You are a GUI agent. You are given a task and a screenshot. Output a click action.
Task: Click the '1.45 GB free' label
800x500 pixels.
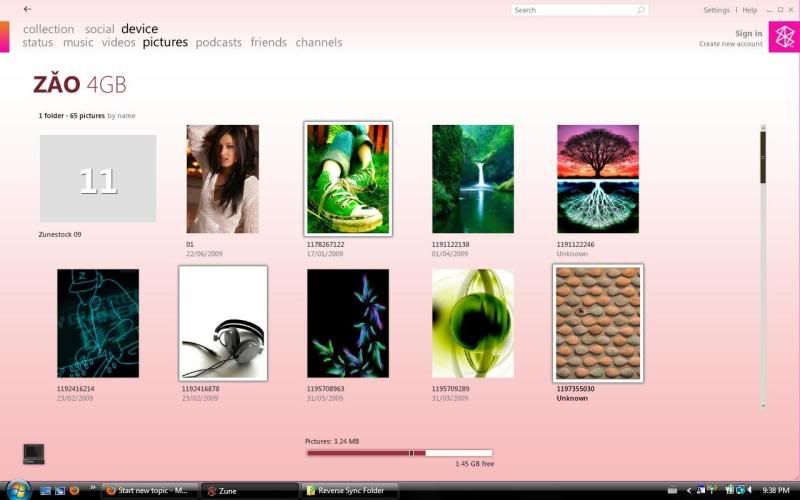tap(474, 464)
